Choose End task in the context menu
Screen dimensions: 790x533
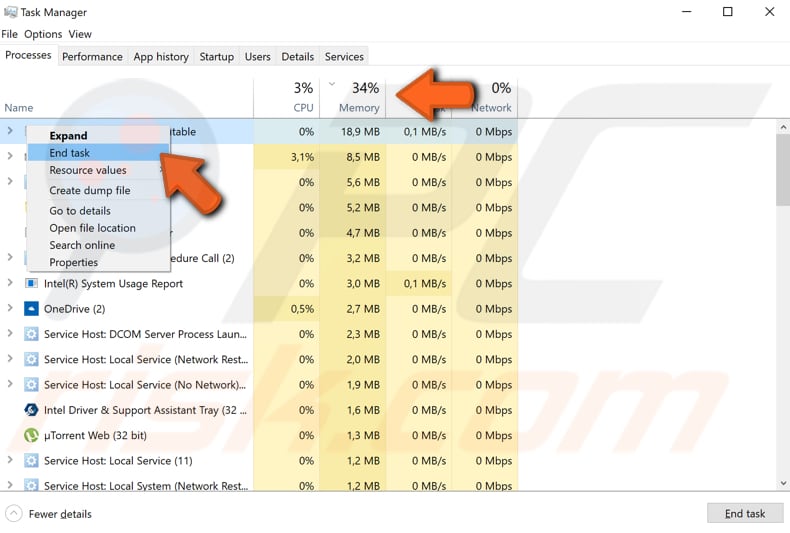[x=98, y=153]
